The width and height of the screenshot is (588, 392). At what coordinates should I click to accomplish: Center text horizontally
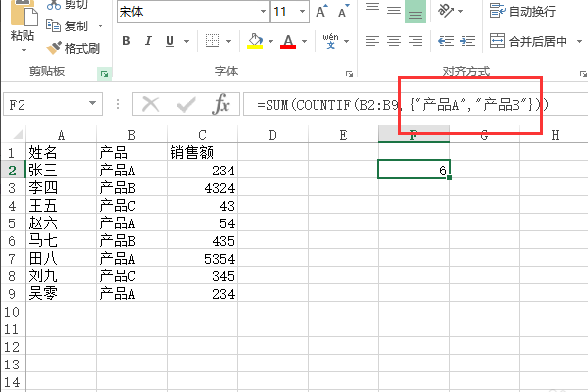(x=394, y=41)
